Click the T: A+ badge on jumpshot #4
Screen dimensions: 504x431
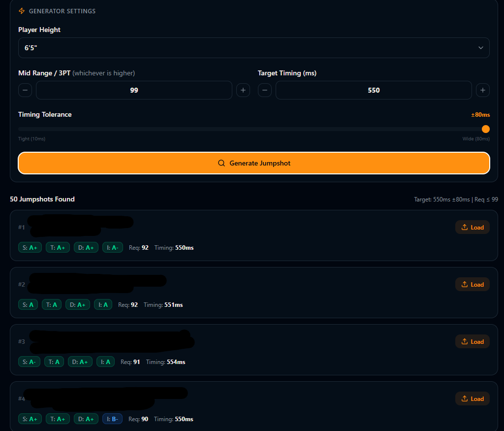point(58,419)
